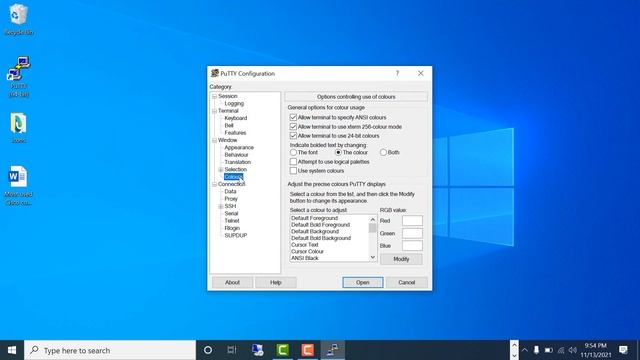This screenshot has height=360, width=640.
Task: Click the battery tray icon
Action: pos(549,350)
